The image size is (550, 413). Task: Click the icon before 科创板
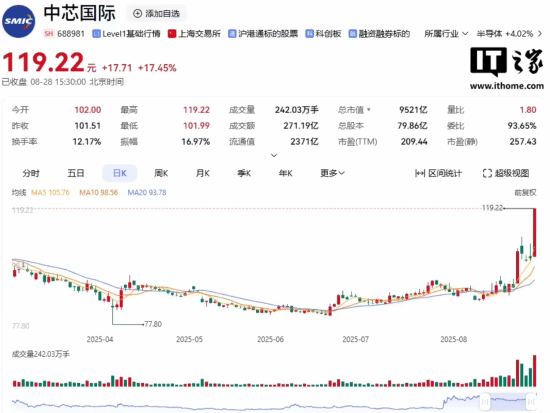(x=309, y=34)
